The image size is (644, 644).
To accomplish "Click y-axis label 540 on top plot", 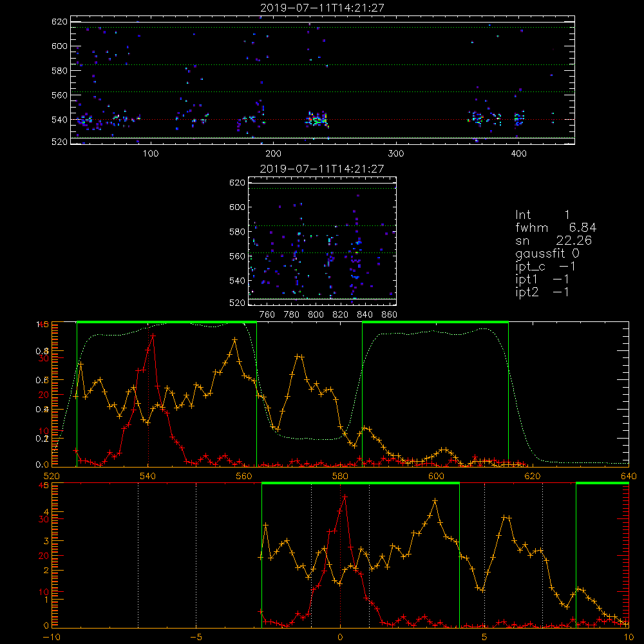I will click(59, 120).
